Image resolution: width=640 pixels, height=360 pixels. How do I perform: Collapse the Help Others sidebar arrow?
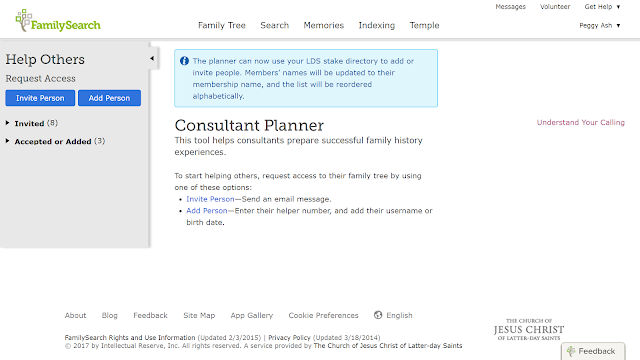pos(152,58)
